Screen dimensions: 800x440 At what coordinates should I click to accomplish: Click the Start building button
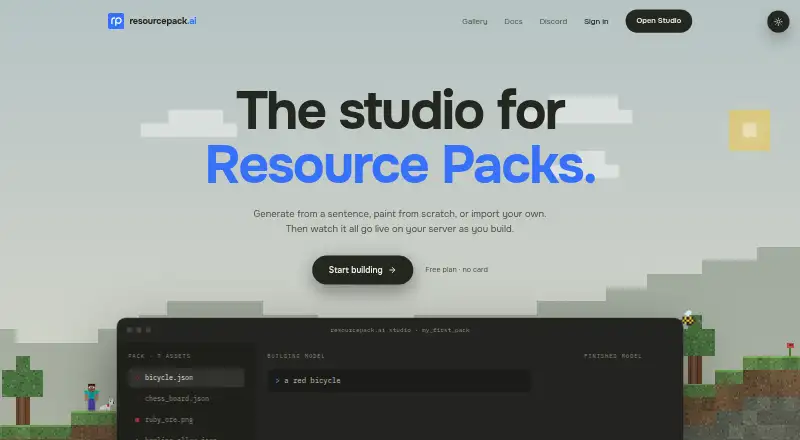(x=362, y=270)
